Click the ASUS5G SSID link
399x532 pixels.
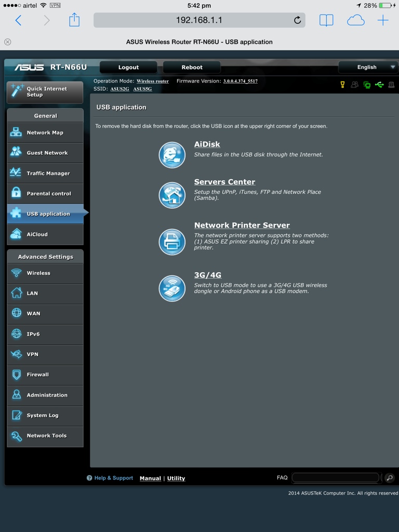point(142,89)
